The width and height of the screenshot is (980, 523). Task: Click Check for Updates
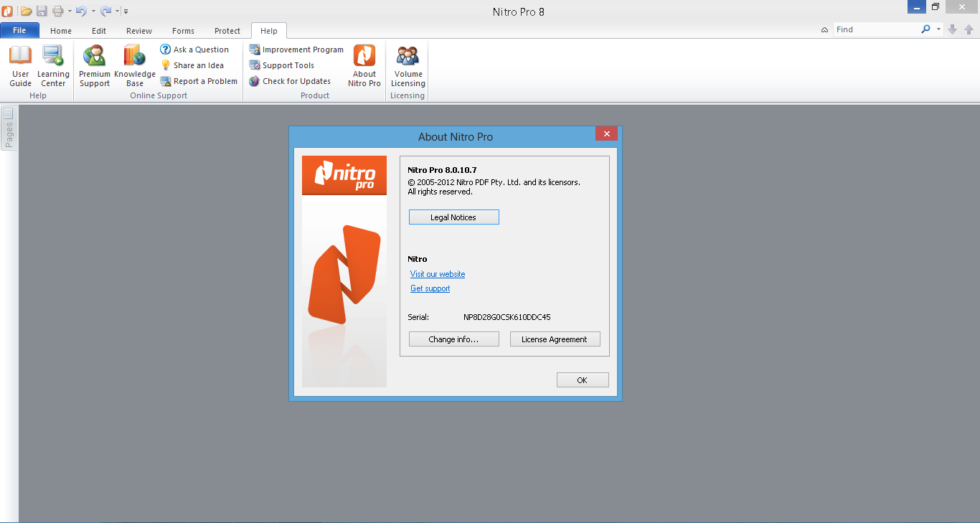click(290, 81)
